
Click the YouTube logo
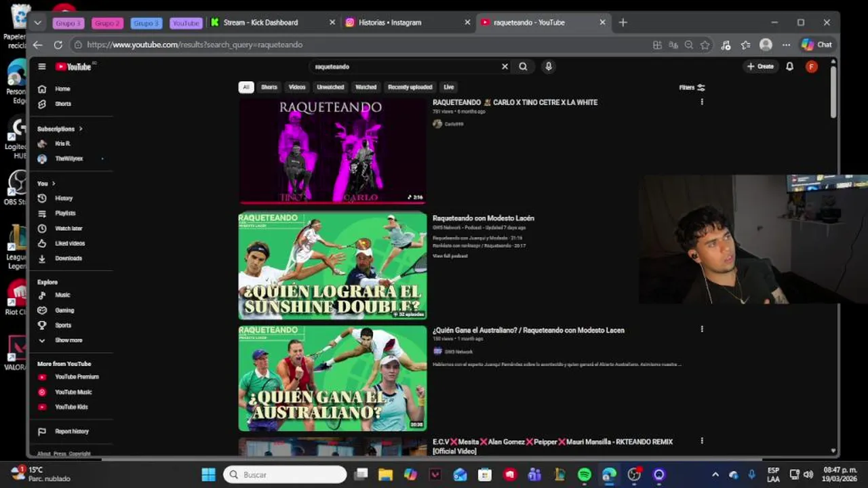point(73,66)
